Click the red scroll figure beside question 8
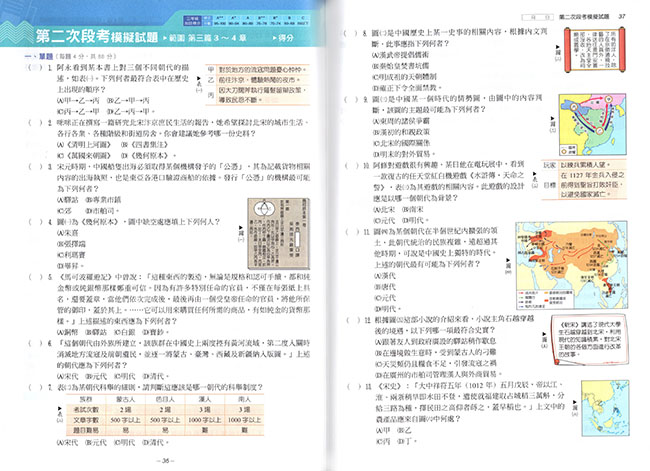 click(594, 50)
